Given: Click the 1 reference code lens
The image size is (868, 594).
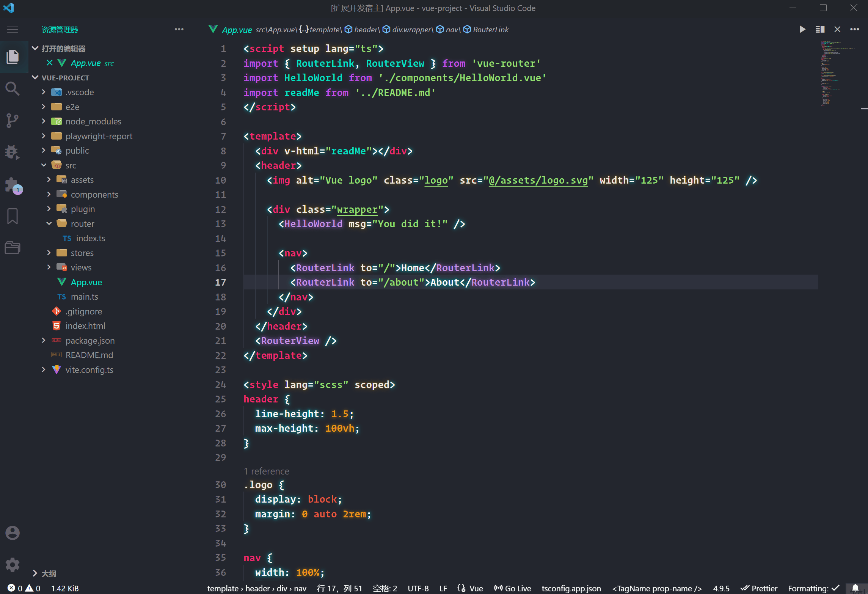Looking at the screenshot, I should (267, 471).
